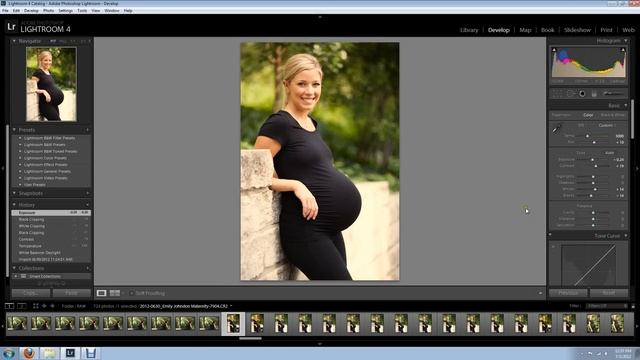This screenshot has height=360, width=640.
Task: Click the Contrast slider handle
Action: 596,166
